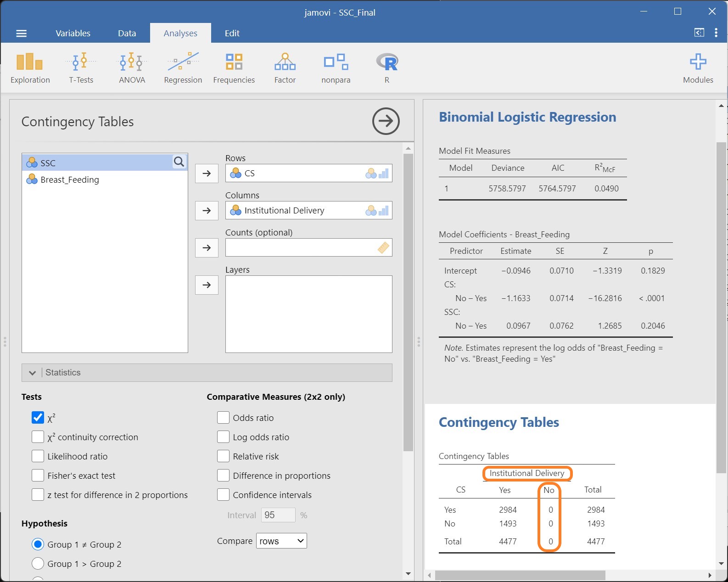
Task: Click the 0.2046 p value
Action: click(x=653, y=326)
